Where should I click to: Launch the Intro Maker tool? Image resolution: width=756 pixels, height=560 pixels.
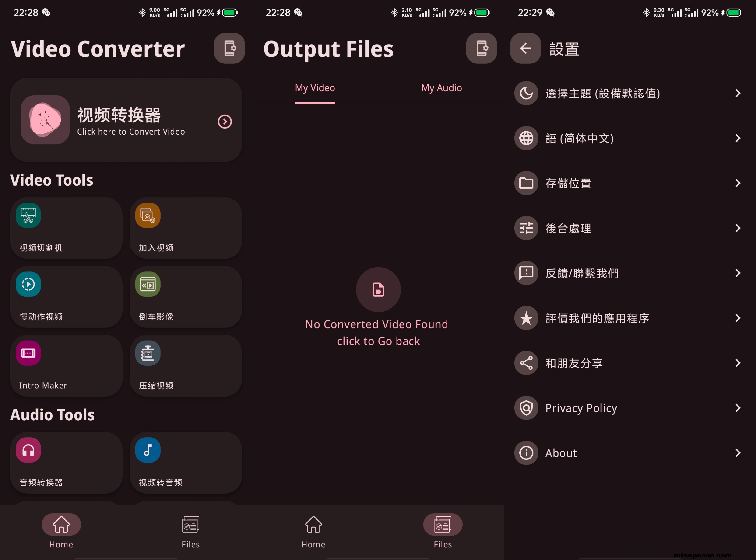pyautogui.click(x=66, y=366)
